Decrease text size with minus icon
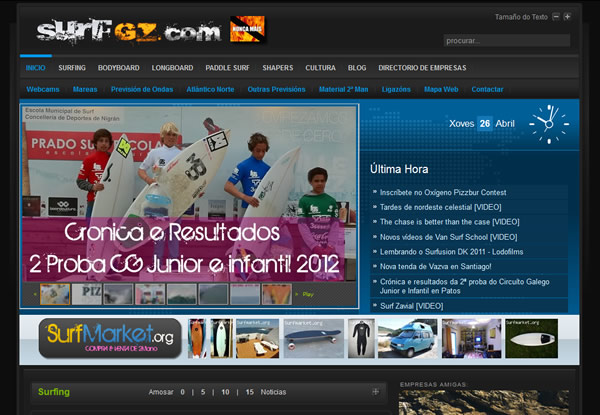This screenshot has height=415, width=600. click(x=556, y=17)
